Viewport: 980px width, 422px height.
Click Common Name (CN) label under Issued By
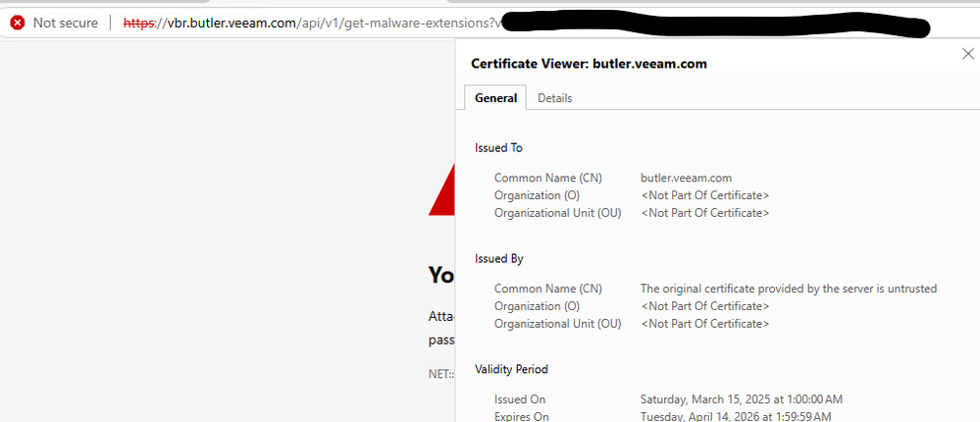point(548,289)
